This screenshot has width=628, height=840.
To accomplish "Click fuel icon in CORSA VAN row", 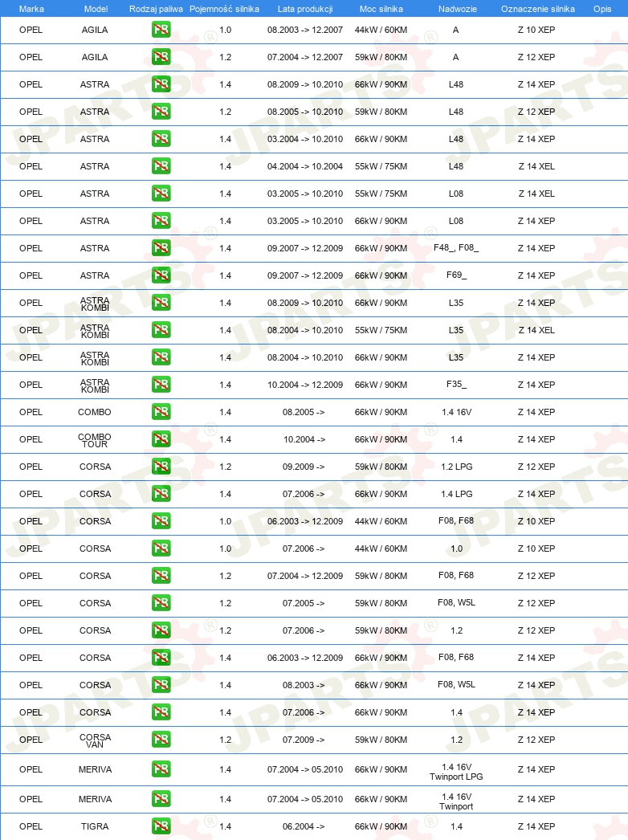I will (x=161, y=740).
